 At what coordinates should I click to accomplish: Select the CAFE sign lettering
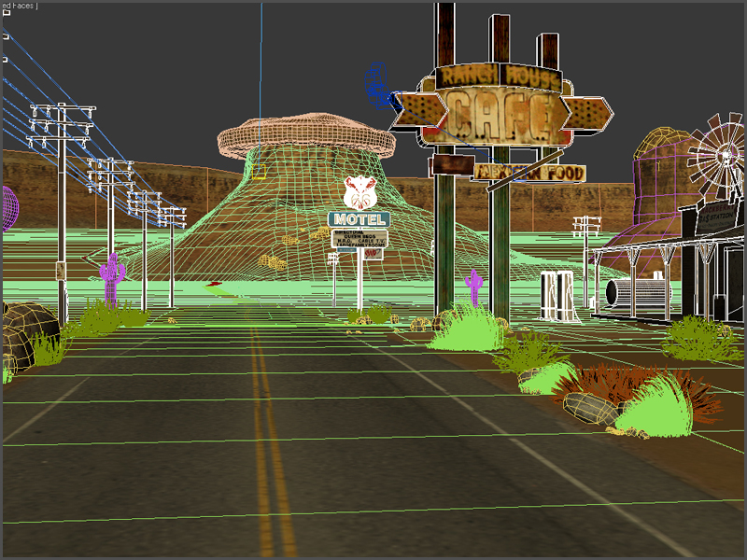(x=495, y=115)
